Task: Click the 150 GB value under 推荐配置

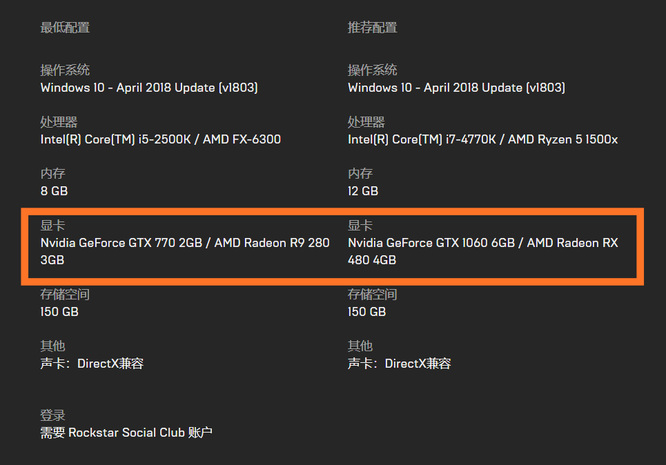Action: (x=367, y=312)
